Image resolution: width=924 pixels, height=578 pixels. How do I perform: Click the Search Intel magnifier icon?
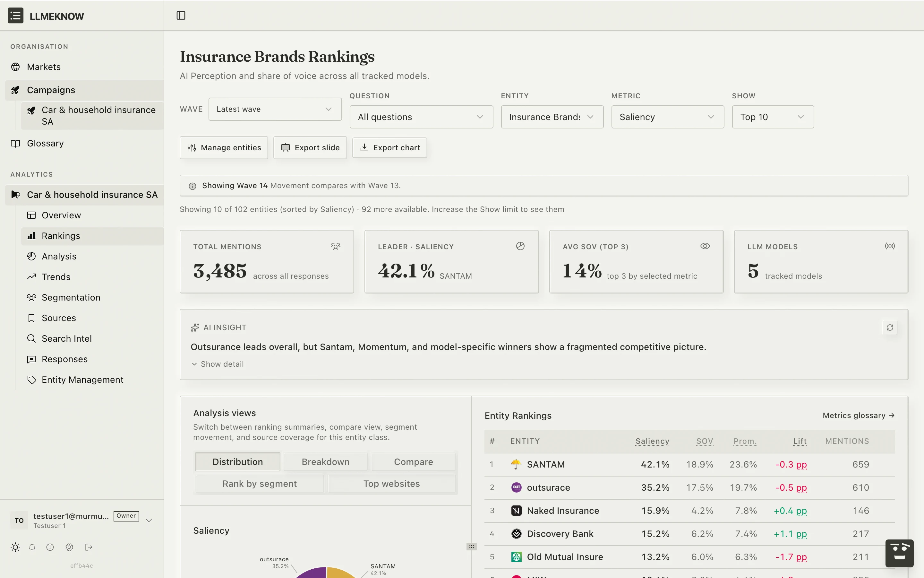(31, 339)
